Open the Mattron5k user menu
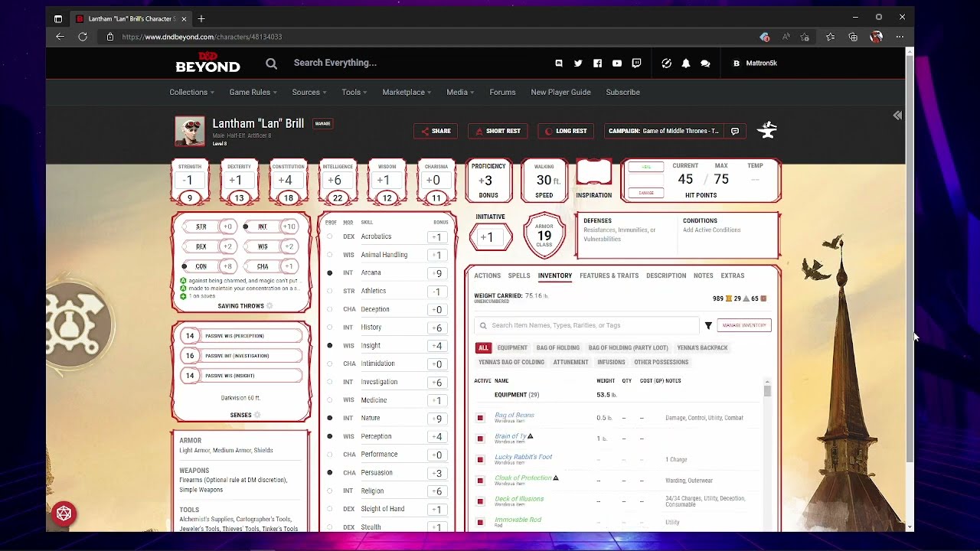Screen dimensions: 980x551 pos(755,64)
